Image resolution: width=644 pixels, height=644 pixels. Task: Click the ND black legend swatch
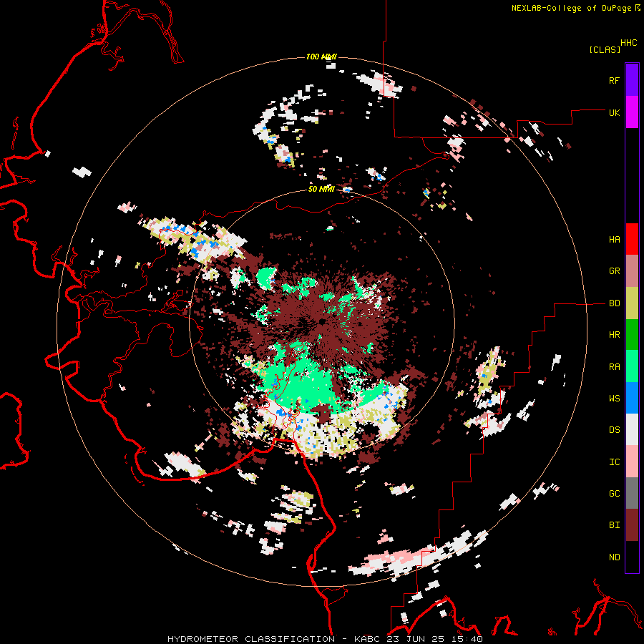coord(632,557)
